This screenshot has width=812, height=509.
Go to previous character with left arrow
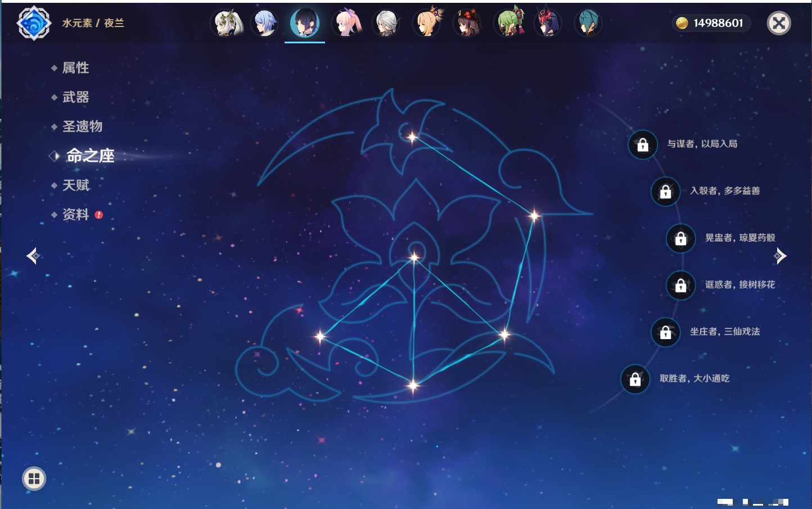33,256
